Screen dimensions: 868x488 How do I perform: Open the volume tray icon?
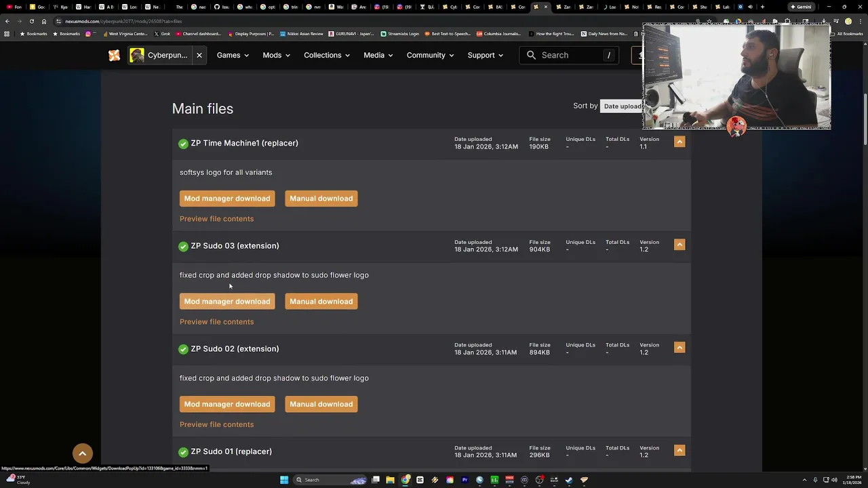click(x=834, y=480)
